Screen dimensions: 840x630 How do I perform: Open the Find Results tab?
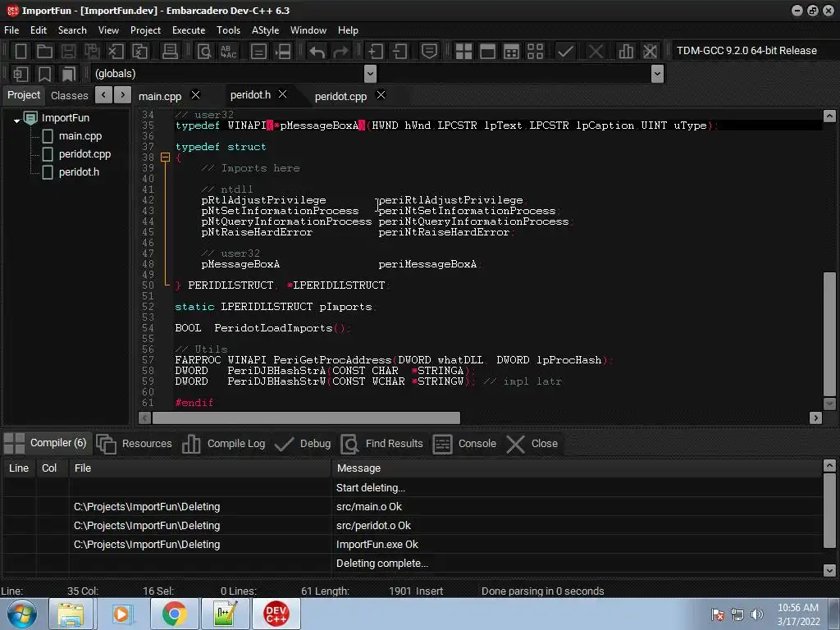382,444
